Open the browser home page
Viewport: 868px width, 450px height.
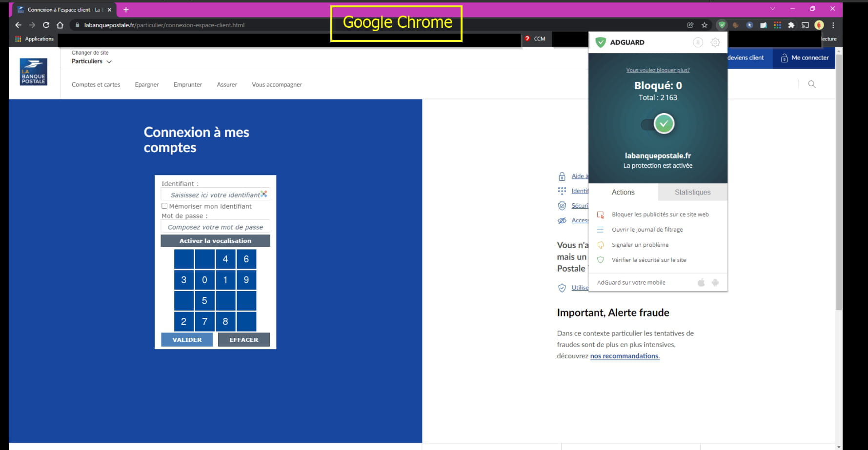pyautogui.click(x=60, y=25)
